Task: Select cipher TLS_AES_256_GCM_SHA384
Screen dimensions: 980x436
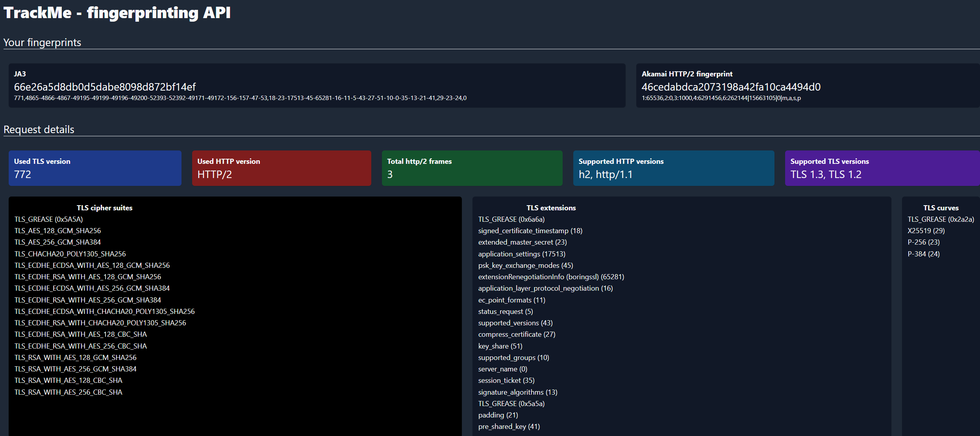Action: click(57, 242)
